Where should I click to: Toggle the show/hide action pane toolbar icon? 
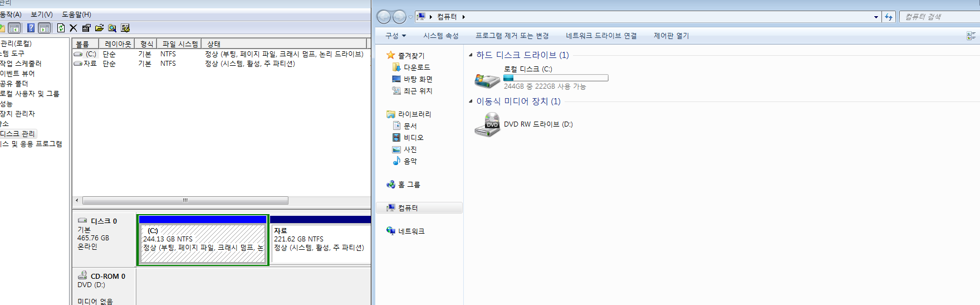click(45, 28)
